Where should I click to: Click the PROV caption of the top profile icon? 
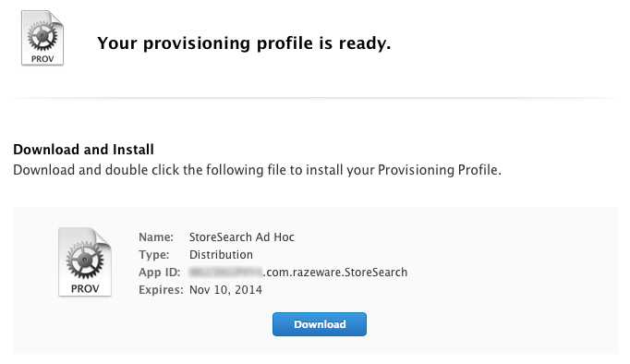42,58
